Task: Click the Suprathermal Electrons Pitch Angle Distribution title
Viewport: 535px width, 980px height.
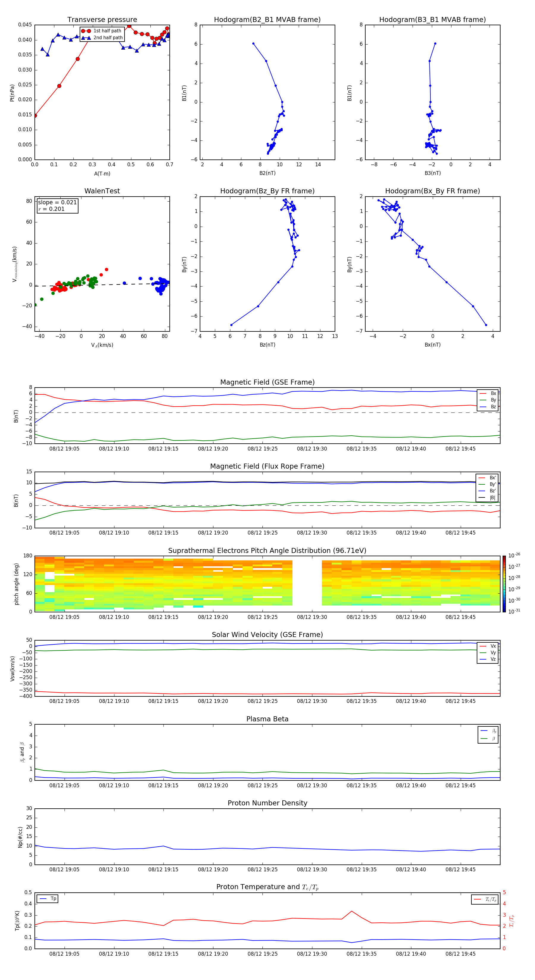Action: click(x=267, y=551)
